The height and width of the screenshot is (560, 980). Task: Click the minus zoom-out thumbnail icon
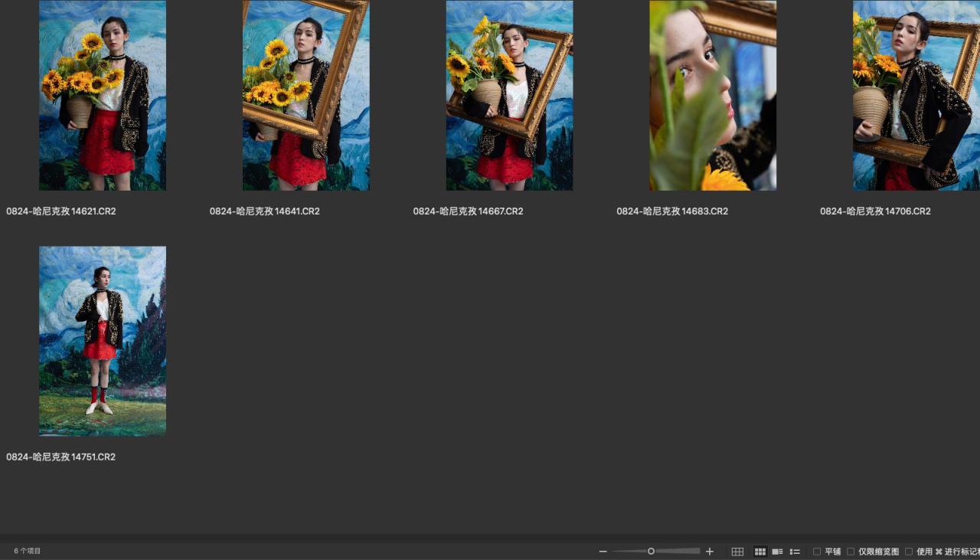(603, 552)
